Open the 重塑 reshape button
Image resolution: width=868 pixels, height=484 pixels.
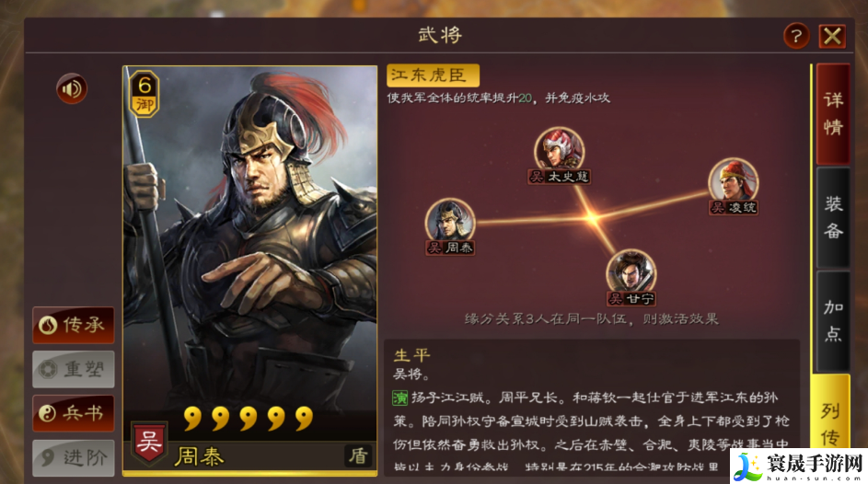(x=74, y=369)
